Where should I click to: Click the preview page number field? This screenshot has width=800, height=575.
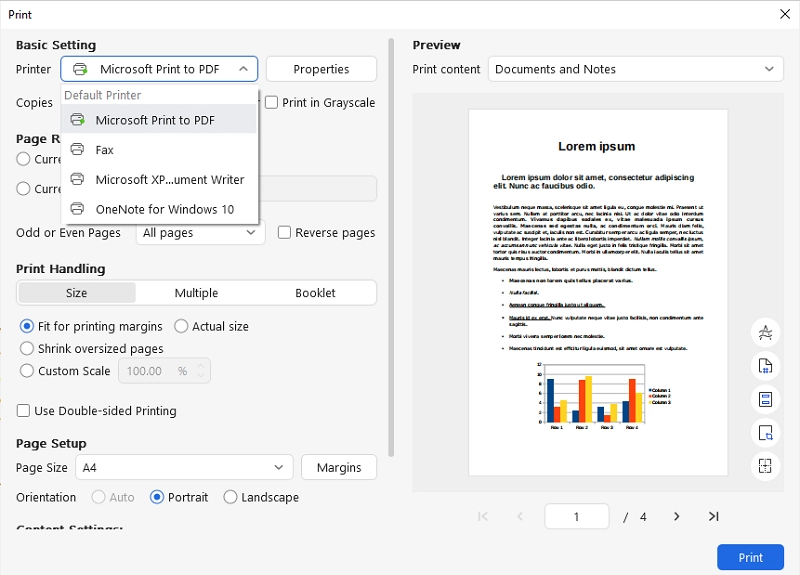point(577,516)
